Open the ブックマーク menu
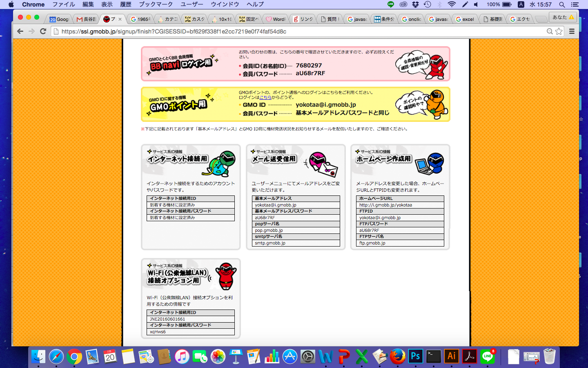This screenshot has width=588, height=368. click(x=156, y=4)
